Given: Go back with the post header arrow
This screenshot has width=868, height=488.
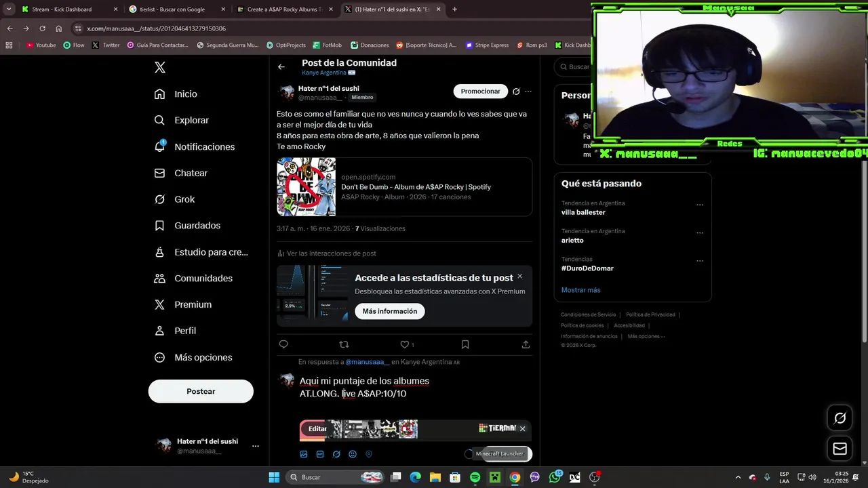Looking at the screenshot, I should coord(281,67).
